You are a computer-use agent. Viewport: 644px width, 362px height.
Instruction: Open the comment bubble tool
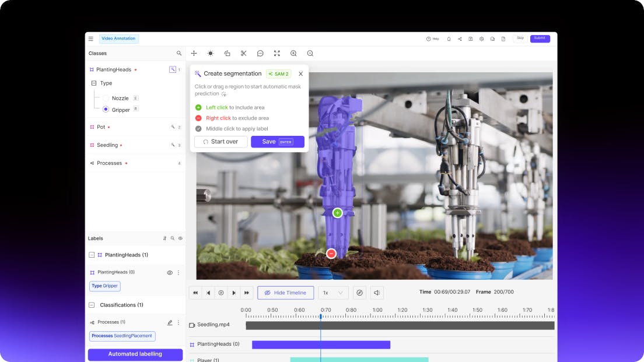[260, 53]
